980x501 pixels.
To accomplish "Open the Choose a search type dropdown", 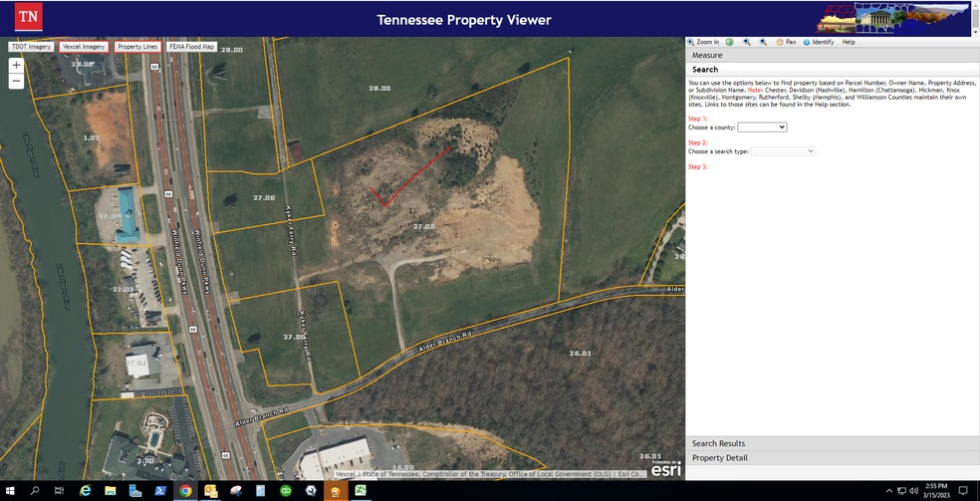I will [783, 151].
